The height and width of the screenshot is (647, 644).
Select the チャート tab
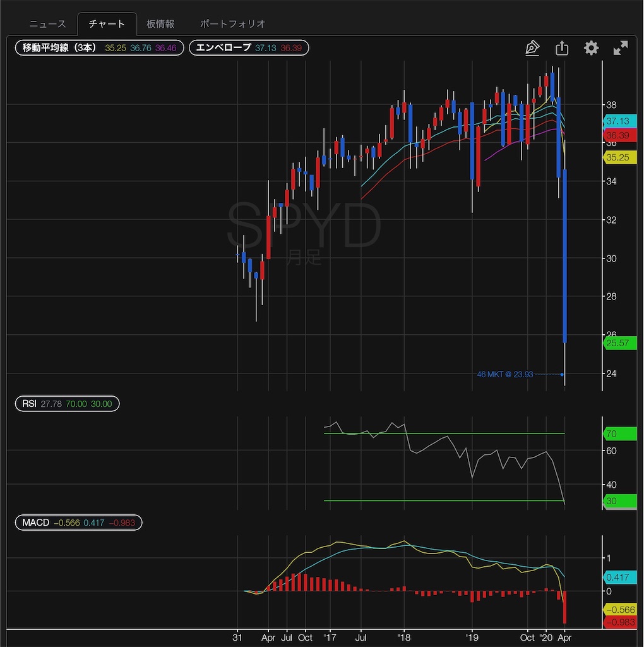pos(107,24)
